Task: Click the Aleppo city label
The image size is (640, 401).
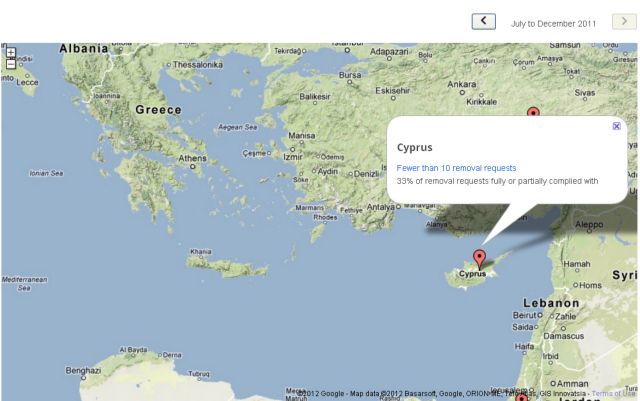Action: point(589,224)
